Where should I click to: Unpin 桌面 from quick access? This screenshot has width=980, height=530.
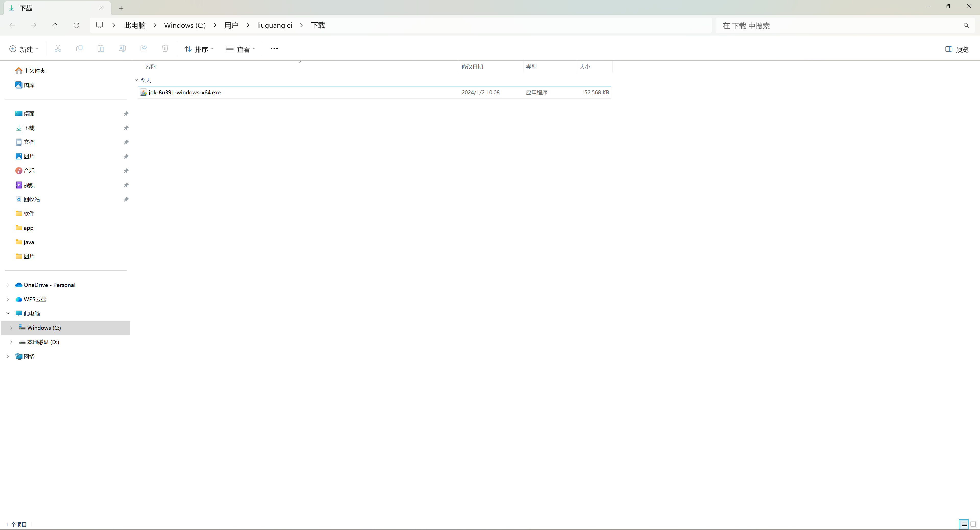[x=126, y=114]
